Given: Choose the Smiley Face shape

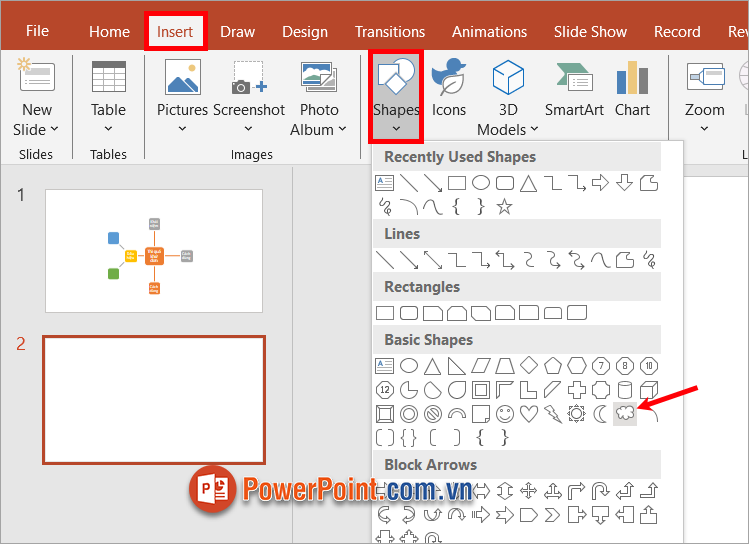Looking at the screenshot, I should 504,414.
